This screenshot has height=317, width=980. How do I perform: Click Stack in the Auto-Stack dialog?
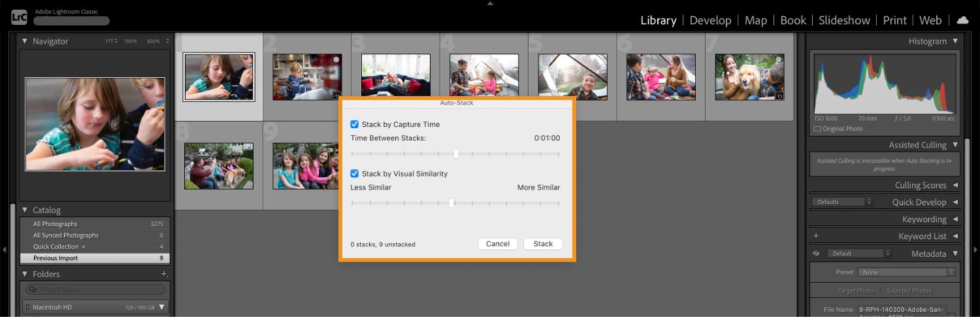pos(543,244)
